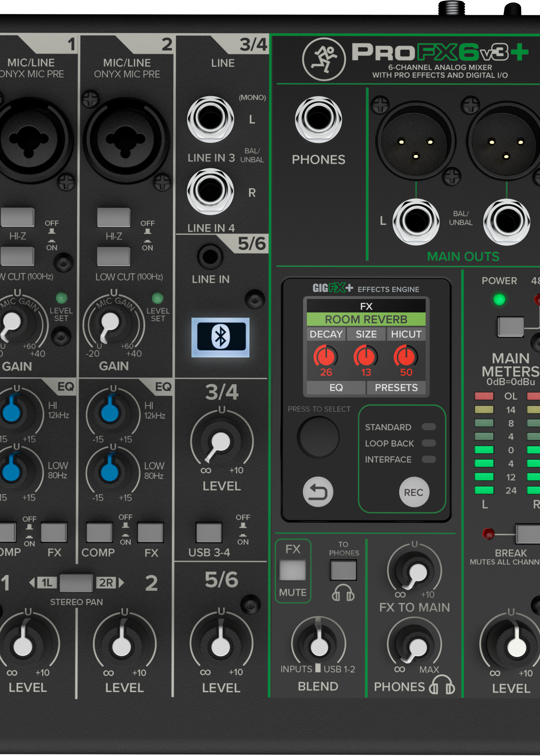Toggle the switch below the Power LED
Viewport: 540px width, 756px height.
pyautogui.click(x=510, y=327)
